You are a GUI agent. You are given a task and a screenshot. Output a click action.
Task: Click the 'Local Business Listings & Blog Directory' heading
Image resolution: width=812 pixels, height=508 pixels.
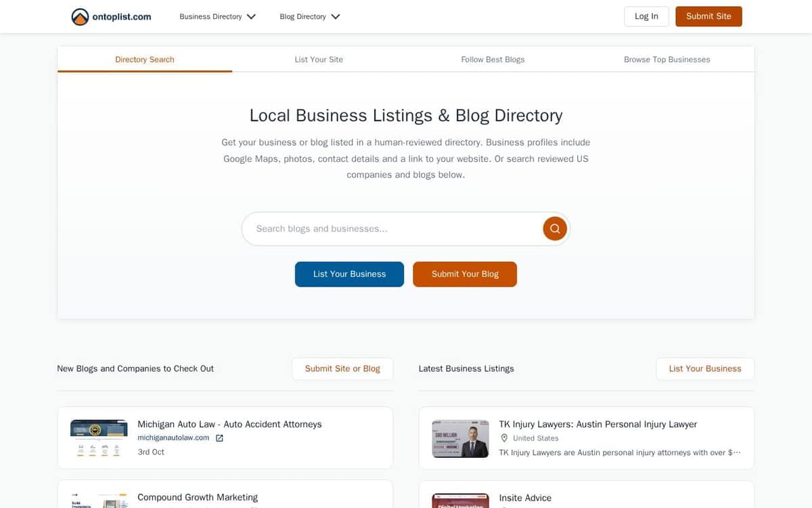point(406,115)
